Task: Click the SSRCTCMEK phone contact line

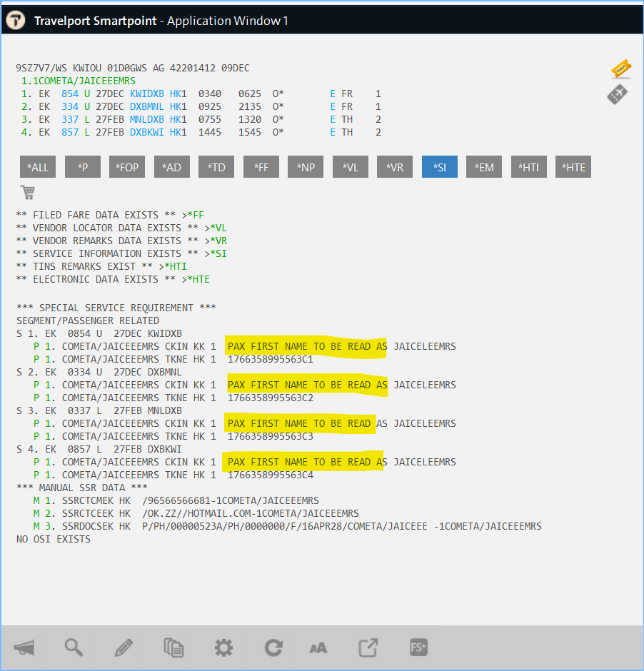Action: 176,500
